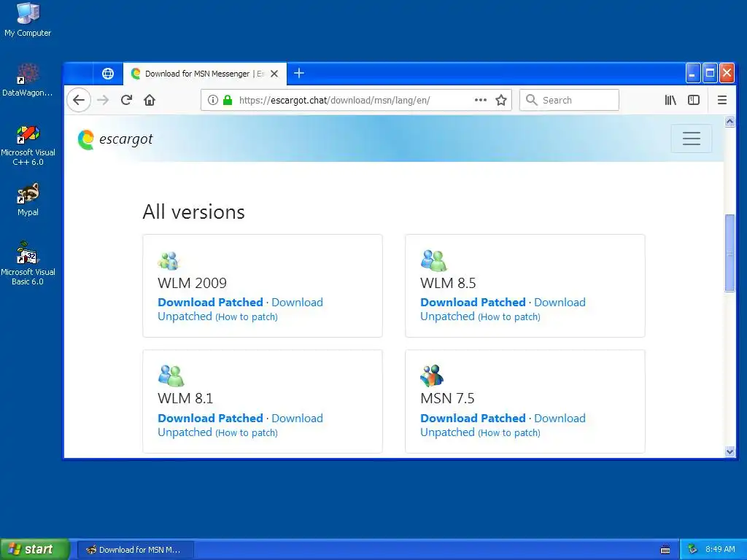Select the Download for MSN Messenger tab
The width and height of the screenshot is (747, 560).
click(205, 74)
